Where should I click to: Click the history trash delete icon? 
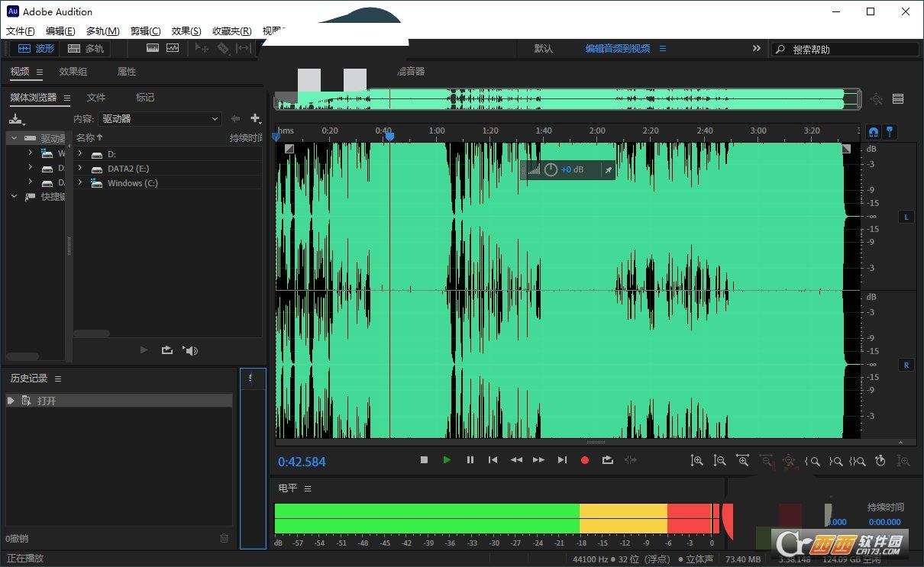(224, 538)
